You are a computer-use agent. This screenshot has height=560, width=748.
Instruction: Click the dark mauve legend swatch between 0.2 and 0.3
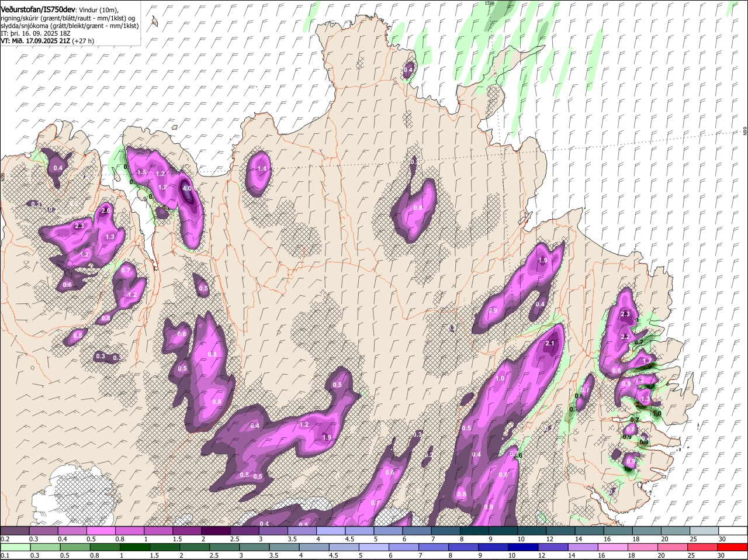pyautogui.click(x=15, y=531)
